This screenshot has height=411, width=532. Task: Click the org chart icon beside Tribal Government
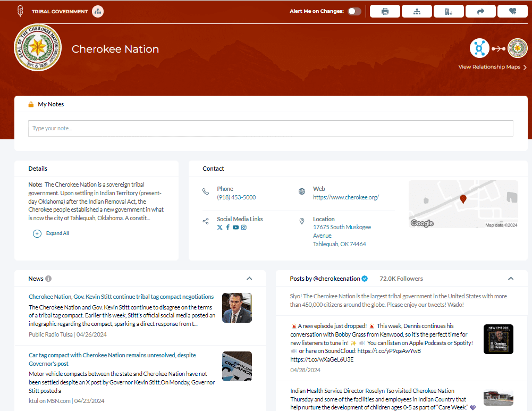click(x=98, y=12)
